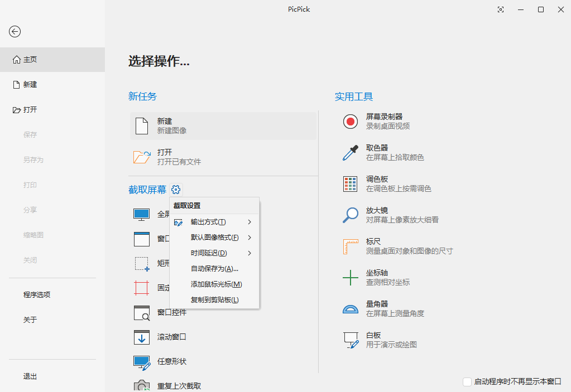Click the 任意形状 freehand capture icon

click(x=142, y=362)
